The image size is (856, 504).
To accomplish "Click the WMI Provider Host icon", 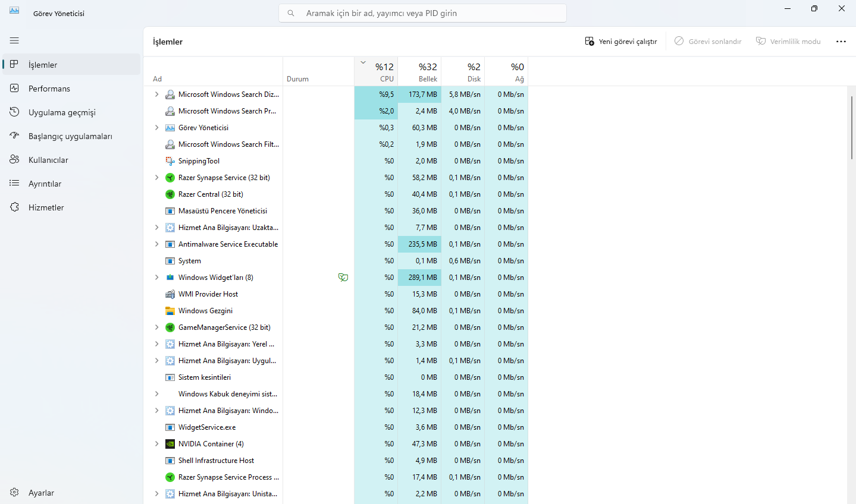I will pyautogui.click(x=170, y=294).
